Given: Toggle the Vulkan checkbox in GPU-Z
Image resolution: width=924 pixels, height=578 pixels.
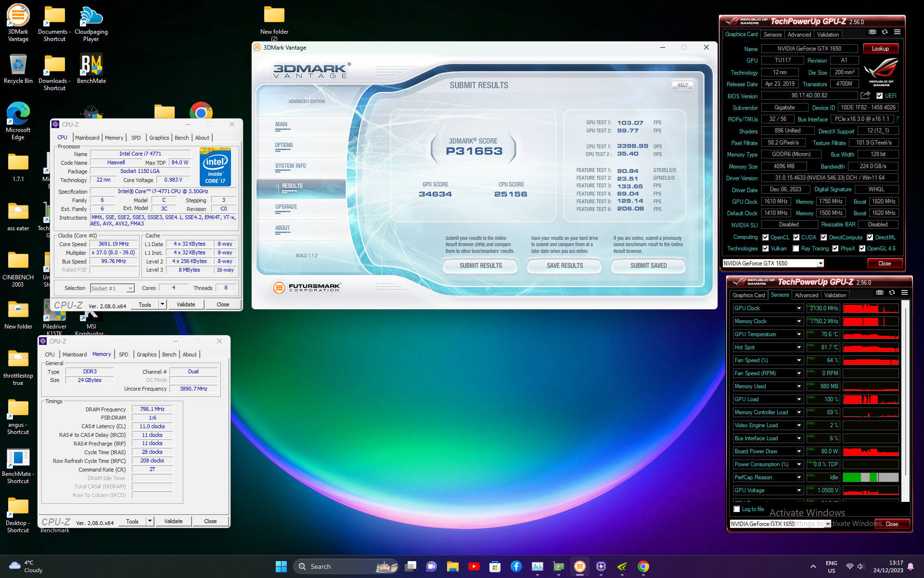Looking at the screenshot, I should point(765,249).
